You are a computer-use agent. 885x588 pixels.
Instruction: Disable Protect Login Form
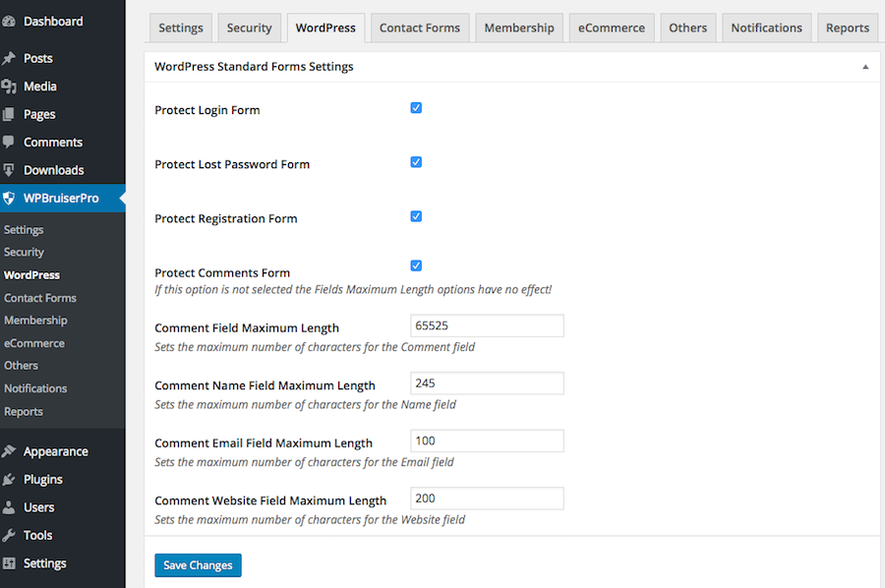pos(416,107)
